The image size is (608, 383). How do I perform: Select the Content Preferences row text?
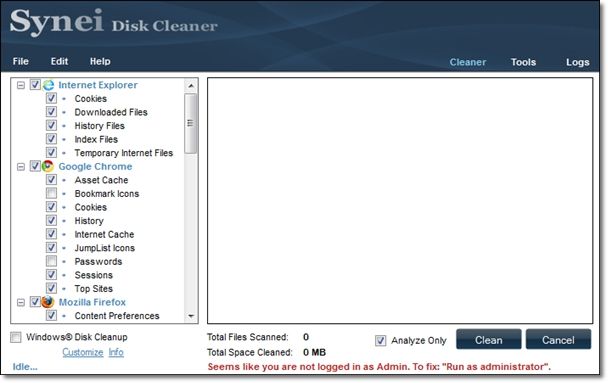(x=117, y=316)
